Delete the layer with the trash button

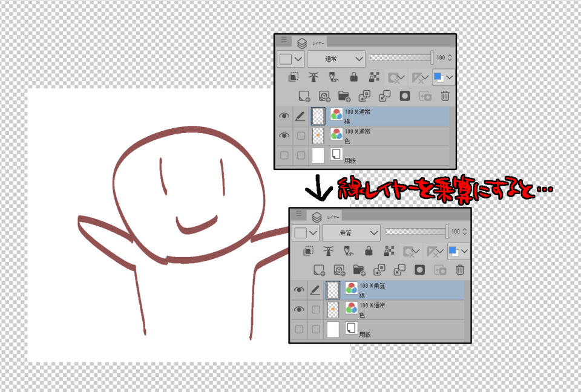(445, 96)
